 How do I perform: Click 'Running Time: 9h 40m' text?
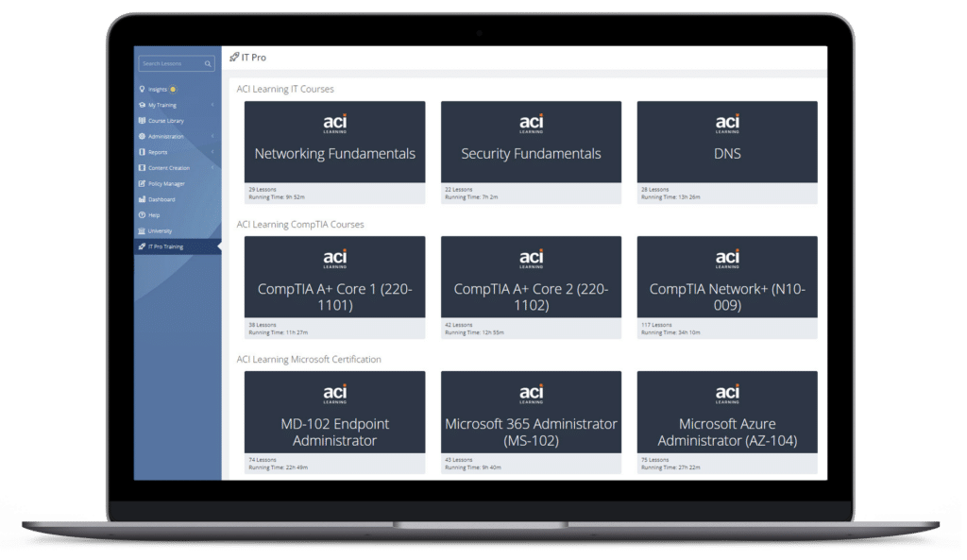coord(473,467)
